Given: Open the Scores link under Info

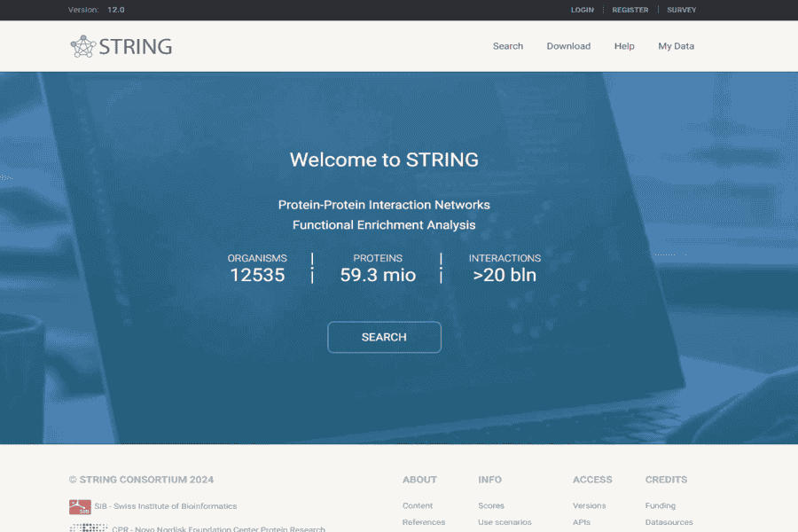Looking at the screenshot, I should (x=491, y=505).
